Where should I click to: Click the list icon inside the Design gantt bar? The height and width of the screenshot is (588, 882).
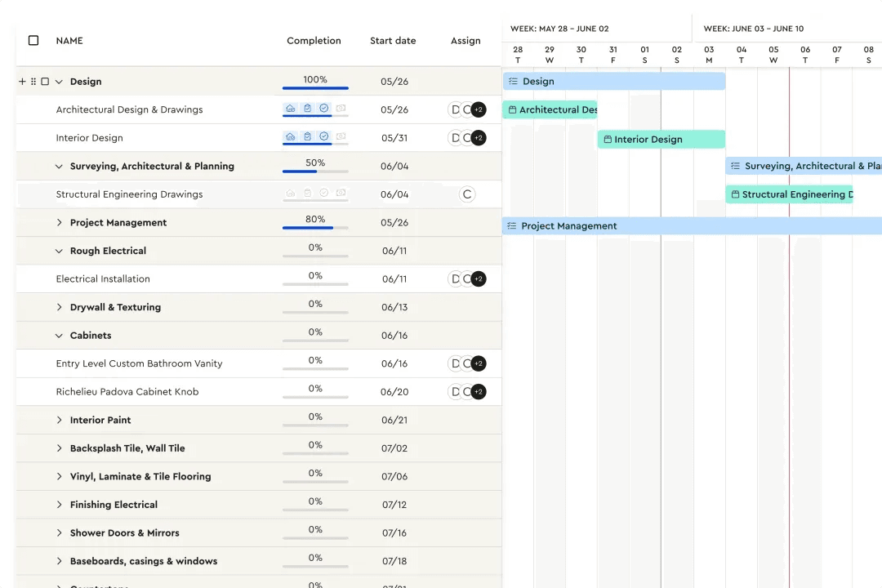click(x=513, y=81)
